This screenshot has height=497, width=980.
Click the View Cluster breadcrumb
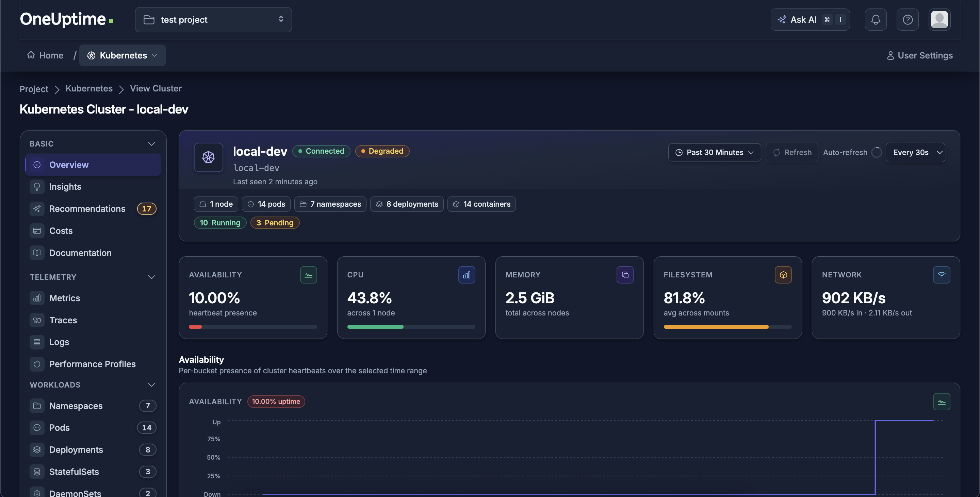click(x=156, y=88)
